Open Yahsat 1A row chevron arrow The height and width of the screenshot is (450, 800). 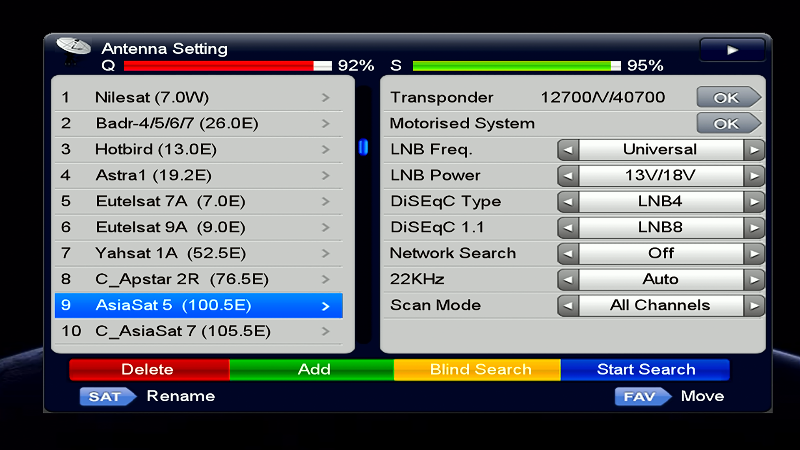[326, 254]
